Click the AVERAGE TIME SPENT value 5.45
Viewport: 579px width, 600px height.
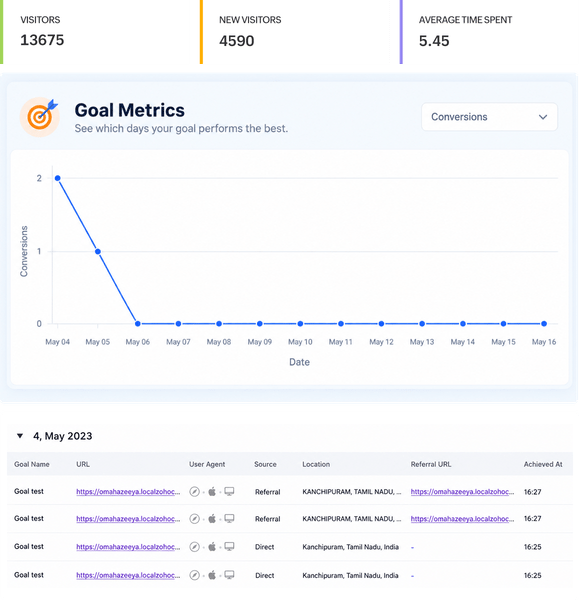click(434, 41)
